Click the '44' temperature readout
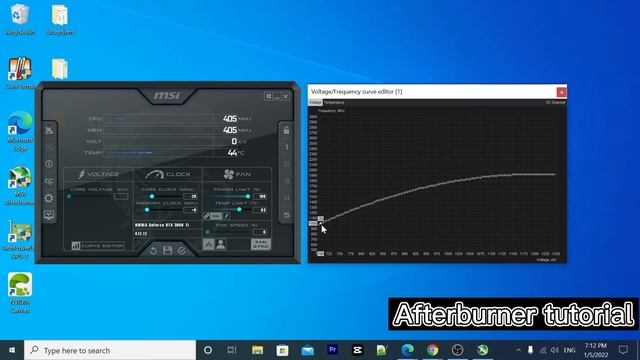640x360 pixels. tap(232, 153)
